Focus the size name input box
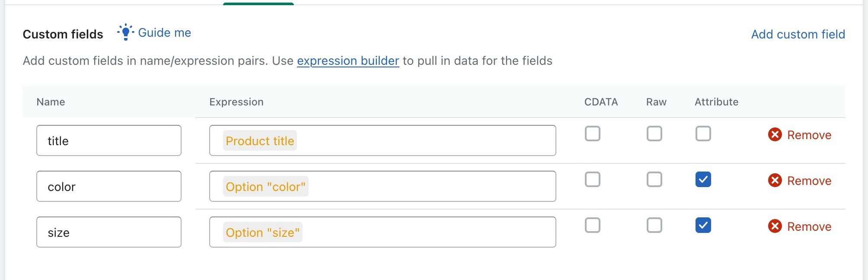This screenshot has height=280, width=868. pyautogui.click(x=109, y=232)
